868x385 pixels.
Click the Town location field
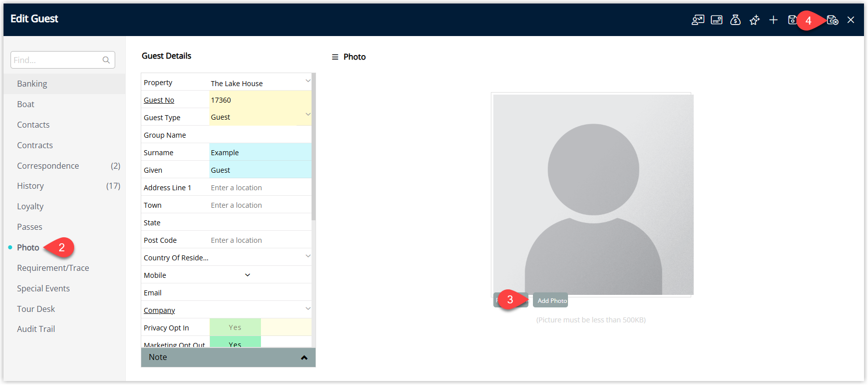(260, 205)
